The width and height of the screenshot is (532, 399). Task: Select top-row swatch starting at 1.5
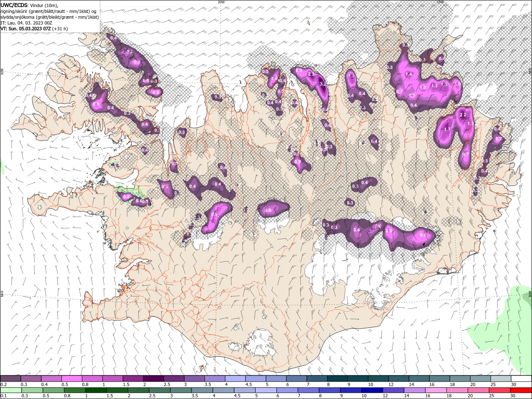(x=133, y=379)
